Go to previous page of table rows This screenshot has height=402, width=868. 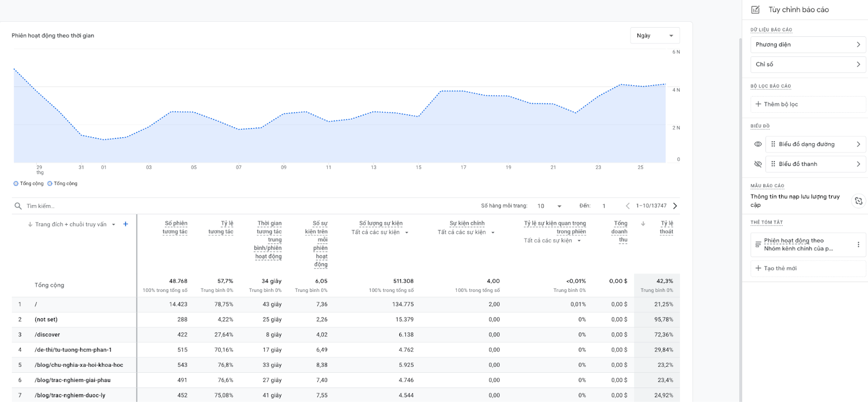click(x=628, y=206)
